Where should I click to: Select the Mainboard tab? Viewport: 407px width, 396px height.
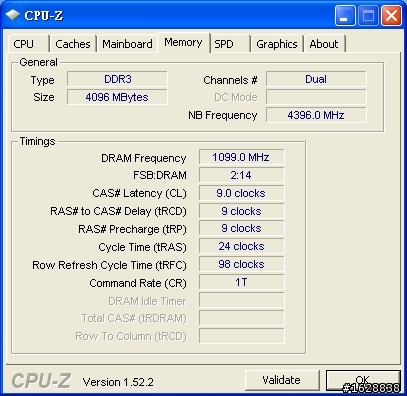point(127,44)
